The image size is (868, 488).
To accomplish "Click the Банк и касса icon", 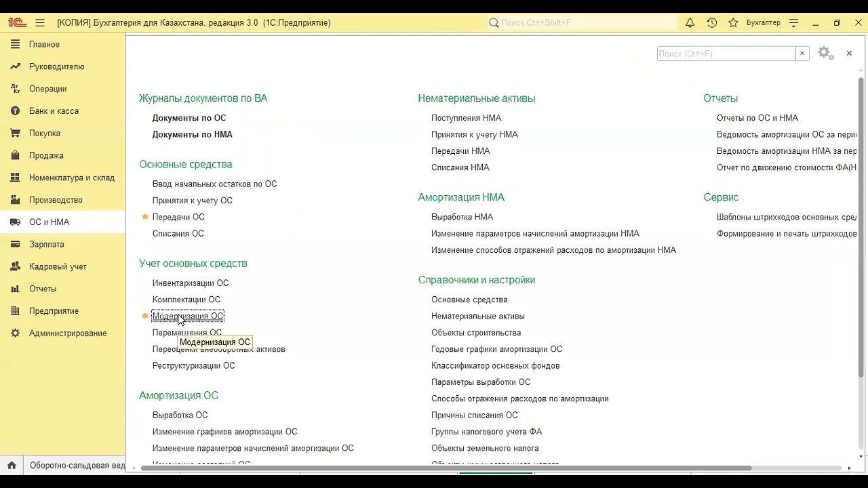I will (15, 111).
